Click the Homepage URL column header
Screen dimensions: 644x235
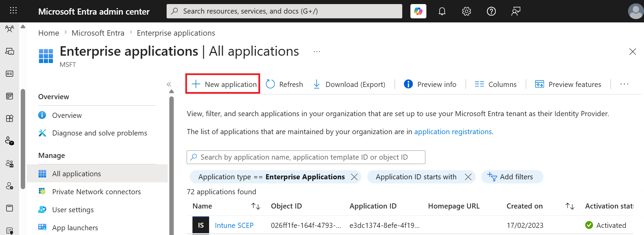(454, 206)
